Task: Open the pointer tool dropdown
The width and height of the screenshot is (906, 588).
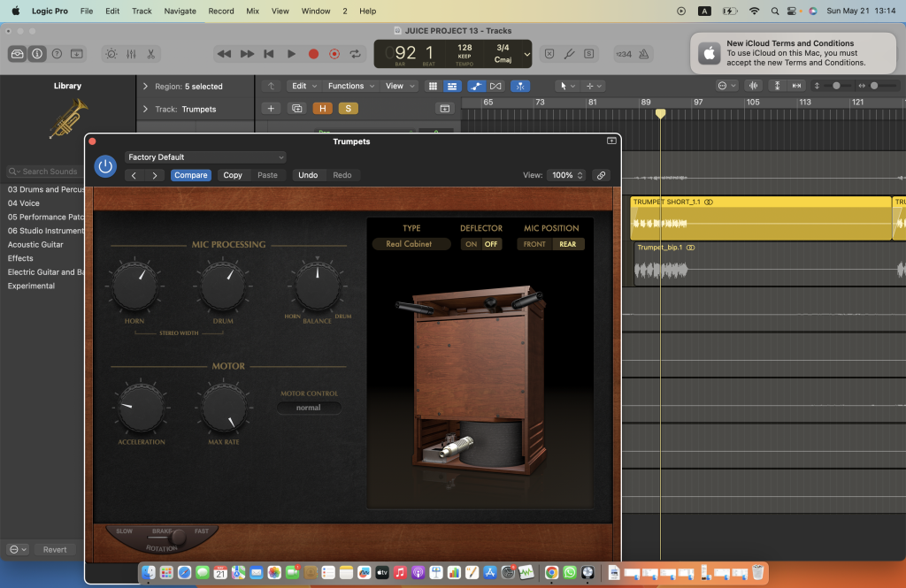Action: (567, 86)
